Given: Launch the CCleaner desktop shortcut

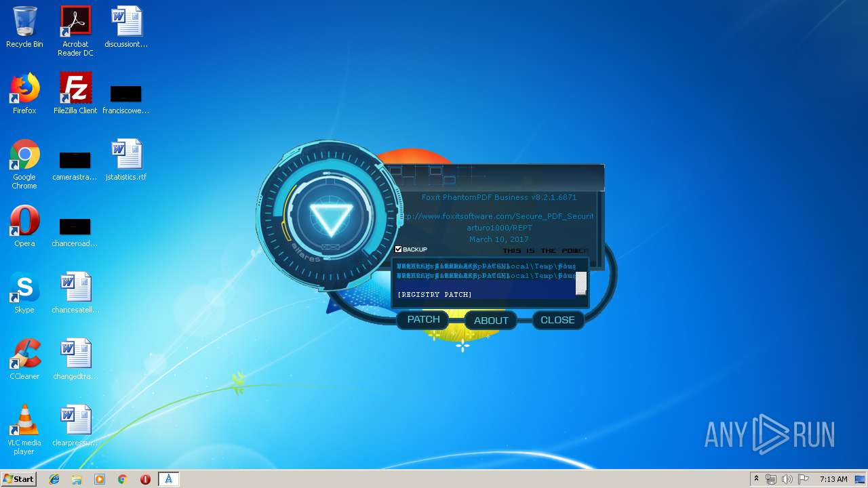Looking at the screenshot, I should click(24, 359).
